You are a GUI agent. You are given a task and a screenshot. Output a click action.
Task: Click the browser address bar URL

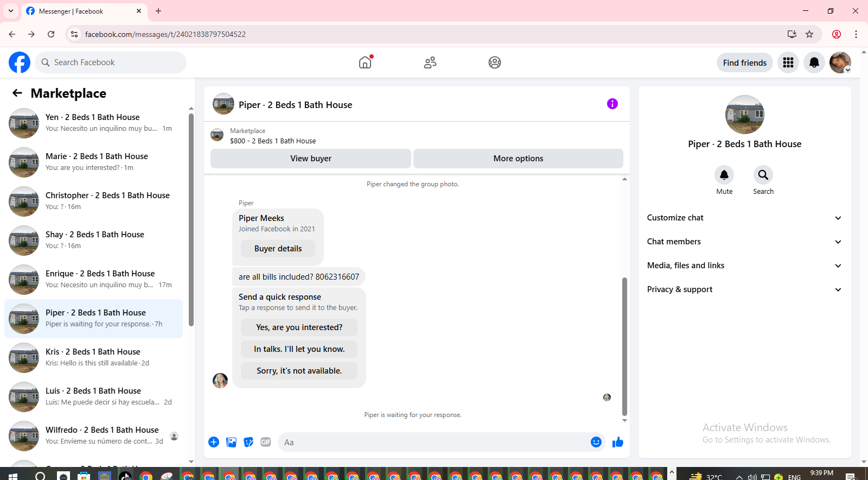[x=165, y=34]
